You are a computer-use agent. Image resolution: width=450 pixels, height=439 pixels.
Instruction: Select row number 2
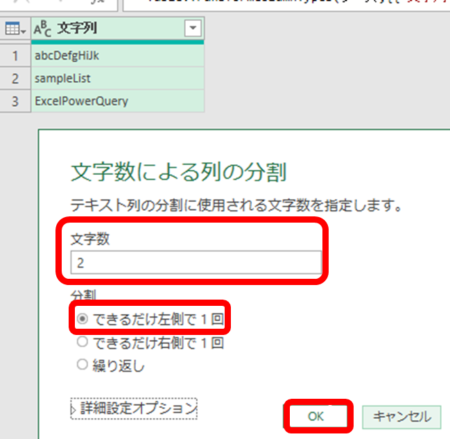point(15,78)
